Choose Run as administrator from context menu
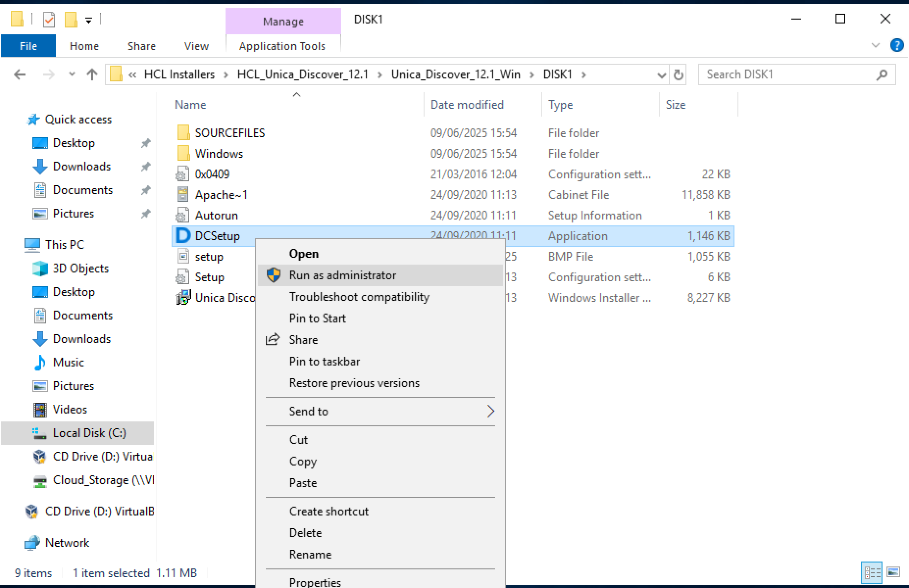This screenshot has width=909, height=588. [380, 275]
